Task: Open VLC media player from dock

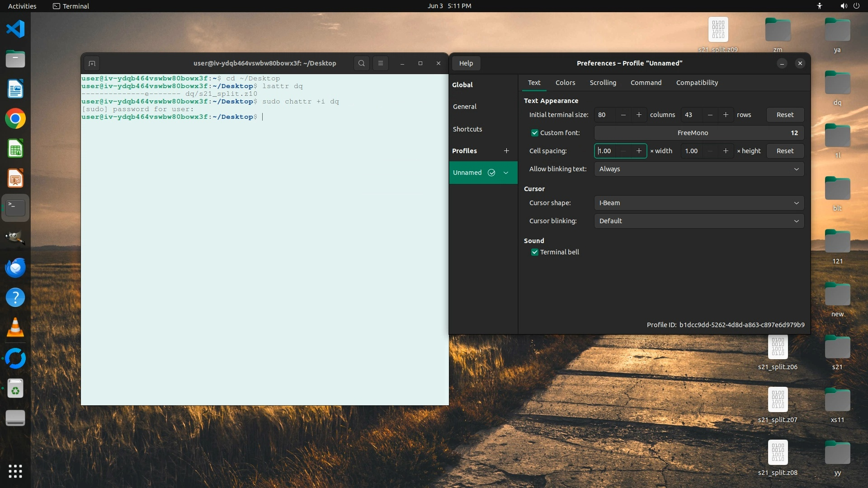Action: coord(15,328)
